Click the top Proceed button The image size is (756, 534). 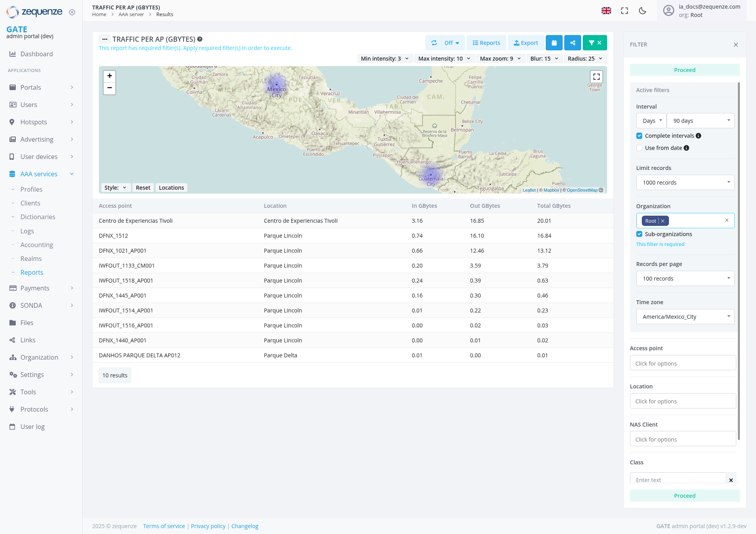click(684, 70)
